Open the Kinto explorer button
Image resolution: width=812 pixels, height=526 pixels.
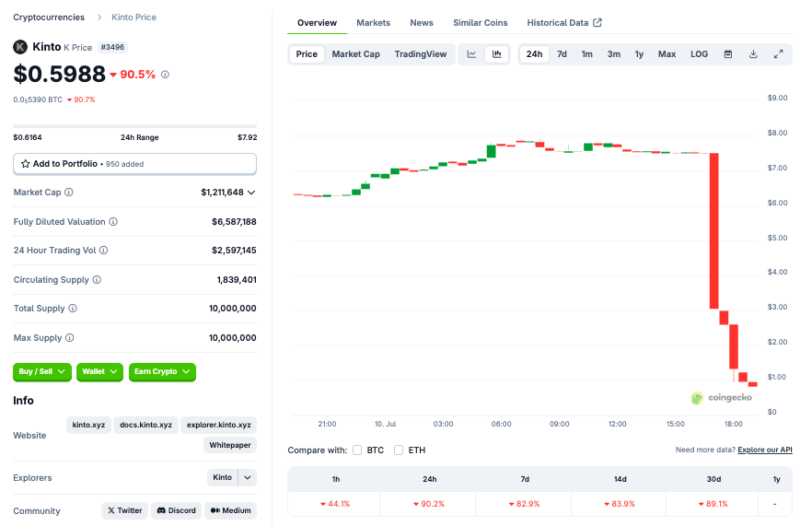pos(222,477)
